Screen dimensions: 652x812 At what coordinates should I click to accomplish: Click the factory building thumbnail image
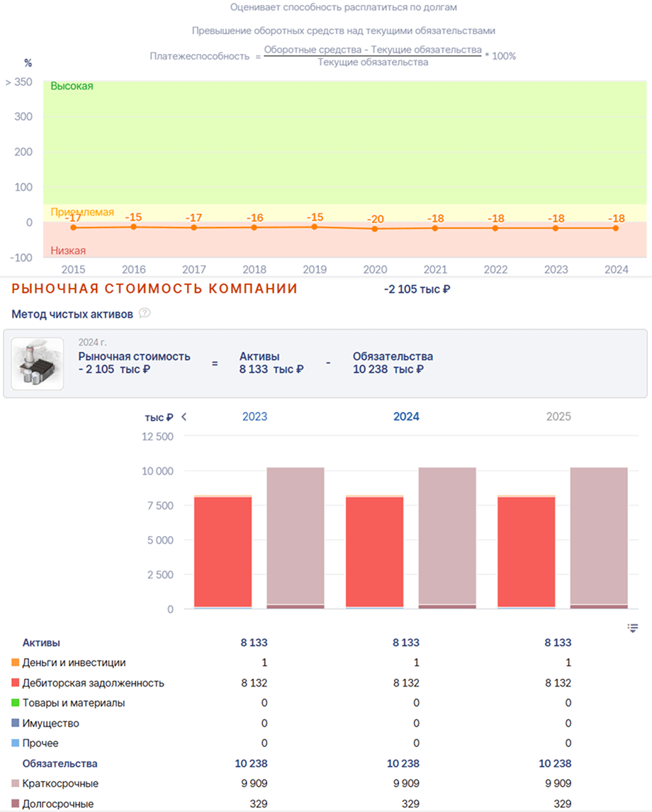pos(38,364)
